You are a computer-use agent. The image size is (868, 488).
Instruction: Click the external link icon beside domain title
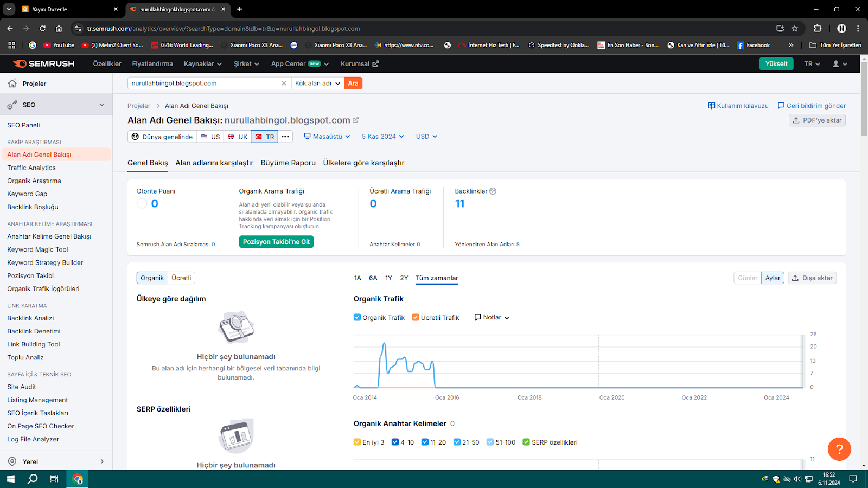[356, 120]
